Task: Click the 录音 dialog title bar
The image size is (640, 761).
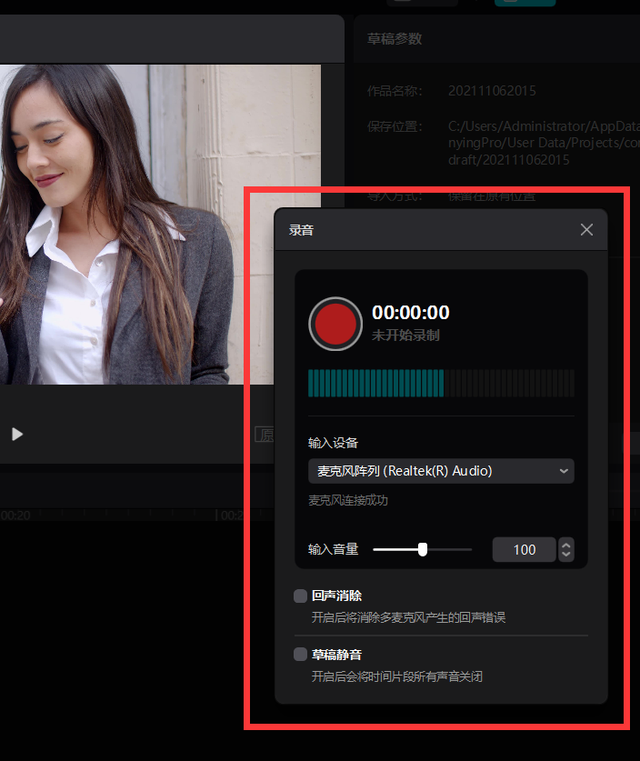Action: (420, 230)
